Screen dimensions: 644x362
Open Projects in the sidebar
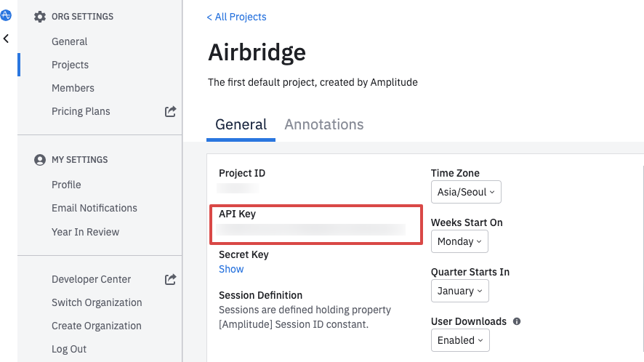[x=71, y=65]
